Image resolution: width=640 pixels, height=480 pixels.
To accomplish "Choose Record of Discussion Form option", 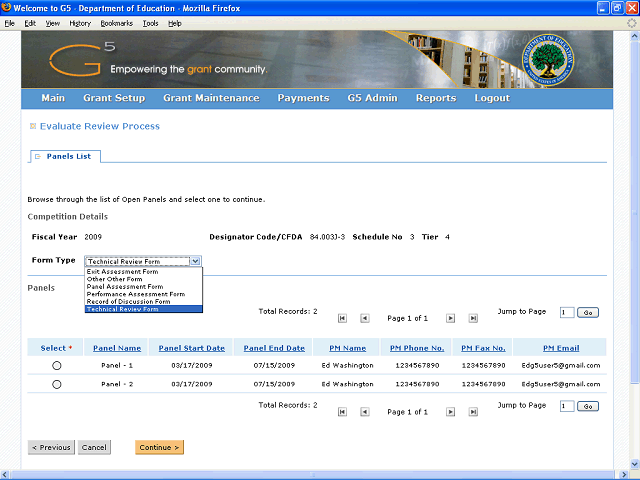I will pyautogui.click(x=143, y=301).
